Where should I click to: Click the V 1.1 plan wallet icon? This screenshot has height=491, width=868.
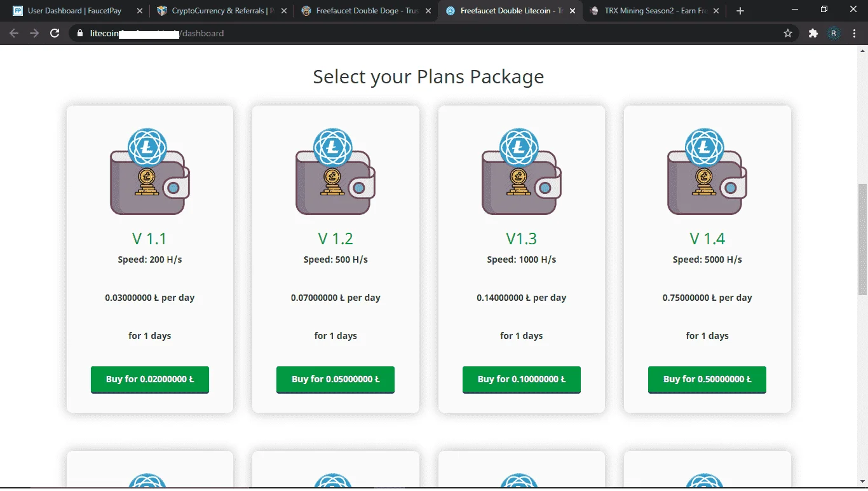150,172
